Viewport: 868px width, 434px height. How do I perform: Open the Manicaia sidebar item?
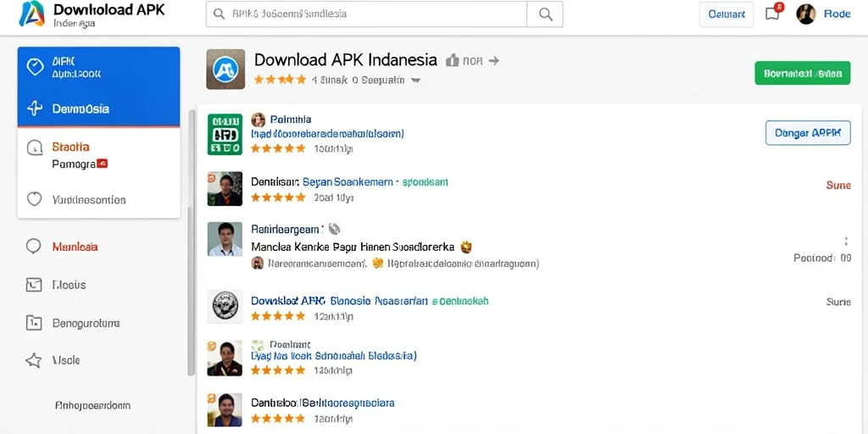coord(75,247)
